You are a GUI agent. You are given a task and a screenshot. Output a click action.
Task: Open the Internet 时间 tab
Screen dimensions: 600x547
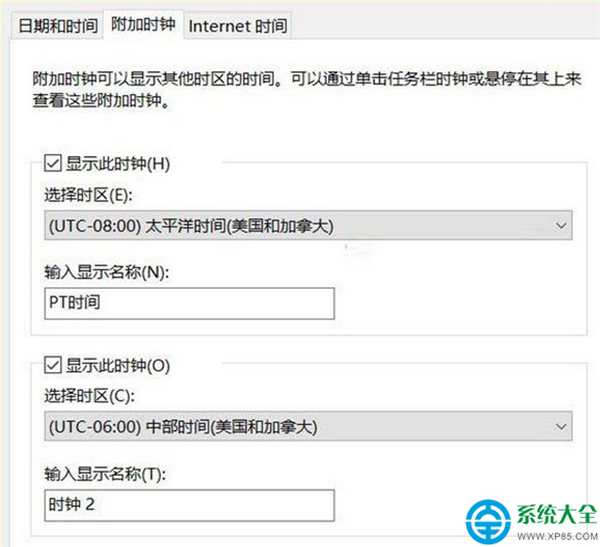(x=238, y=26)
